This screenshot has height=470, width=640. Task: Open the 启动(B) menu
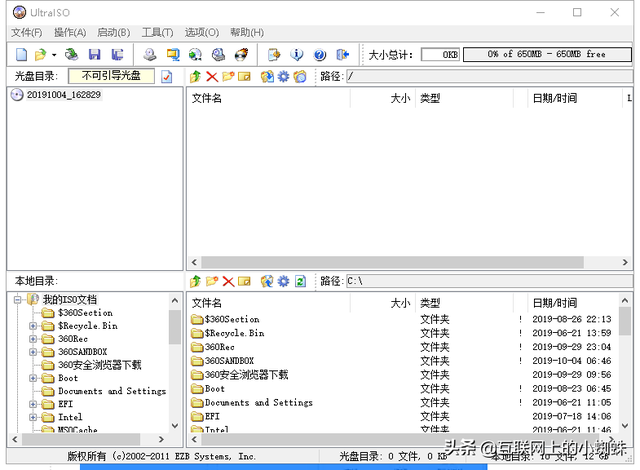pos(114,33)
